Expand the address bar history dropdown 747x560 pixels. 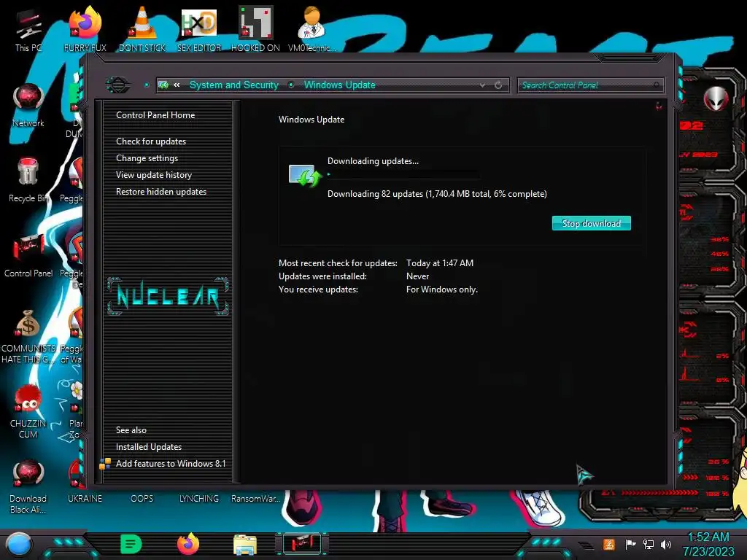coord(483,85)
